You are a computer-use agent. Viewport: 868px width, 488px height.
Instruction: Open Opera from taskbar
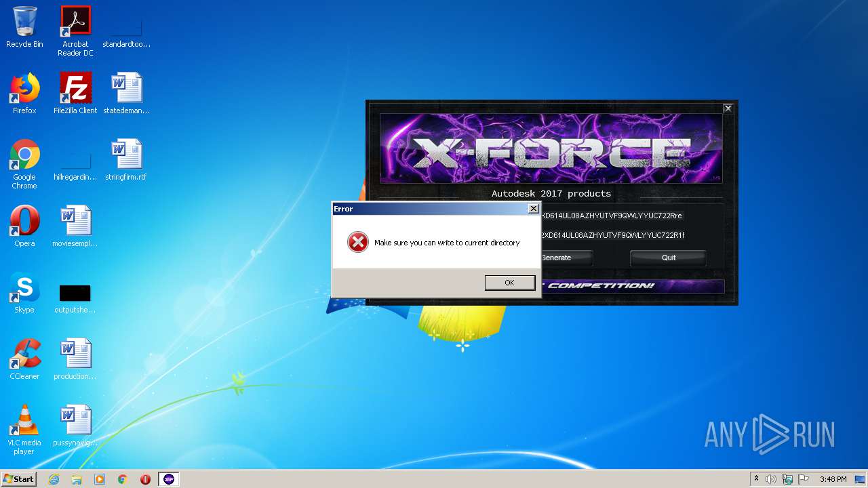click(x=145, y=479)
